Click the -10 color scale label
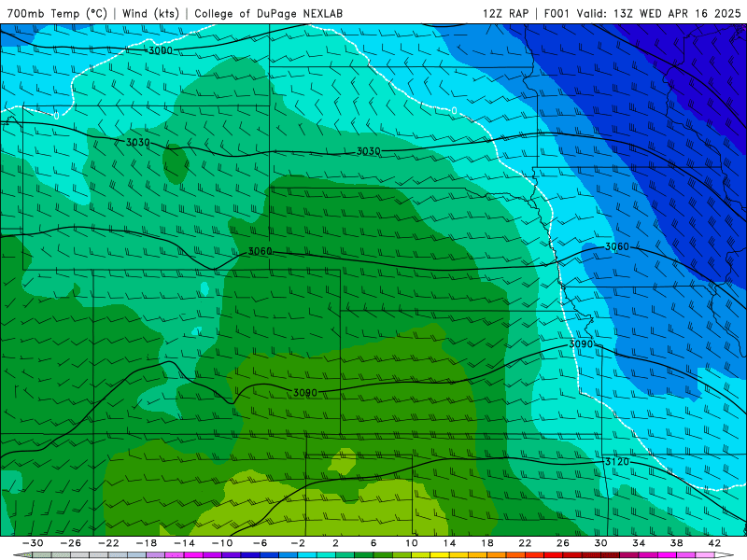This screenshot has width=747, height=560. 222,543
